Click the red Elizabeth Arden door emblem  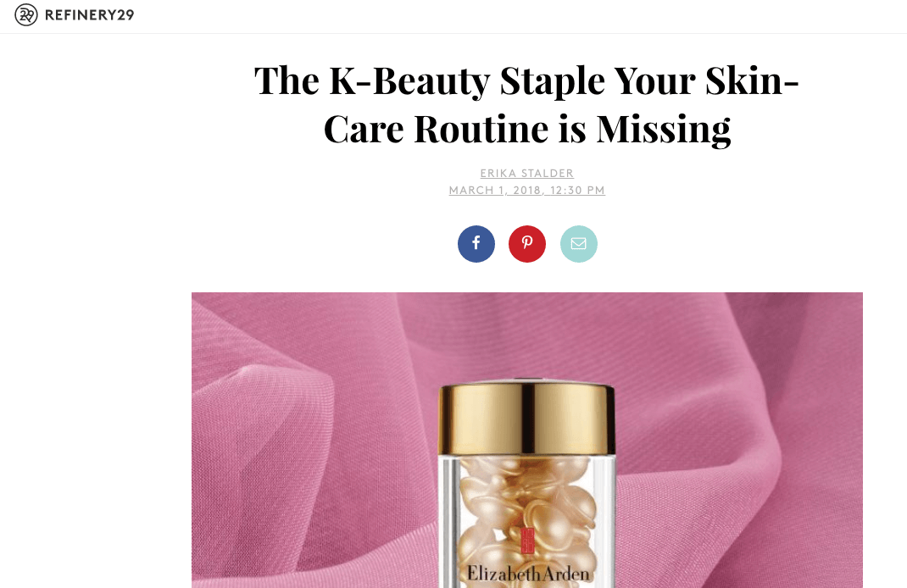pyautogui.click(x=527, y=541)
